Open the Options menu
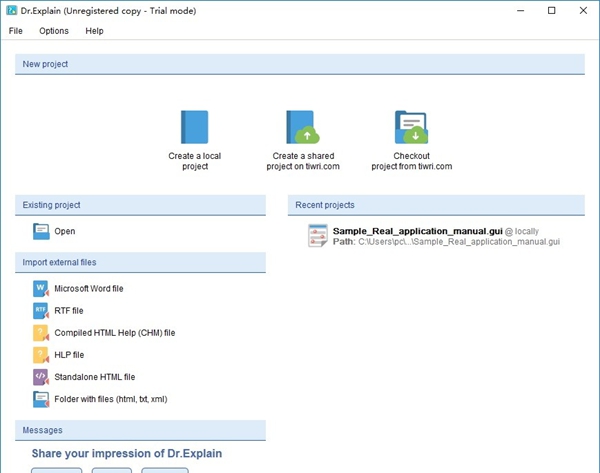This screenshot has width=600, height=473. click(x=54, y=31)
